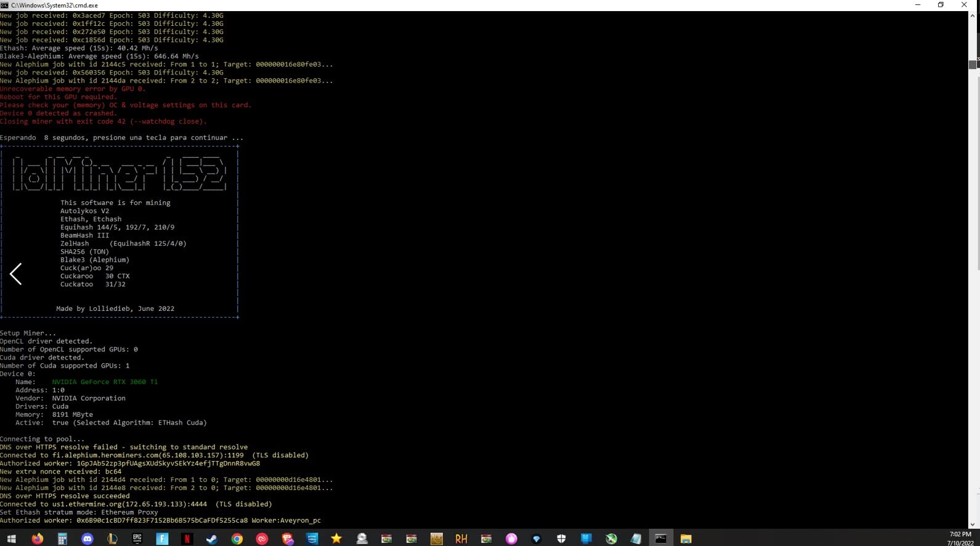Click the scrollbar down arrow in console
980x546 pixels.
[x=973, y=525]
